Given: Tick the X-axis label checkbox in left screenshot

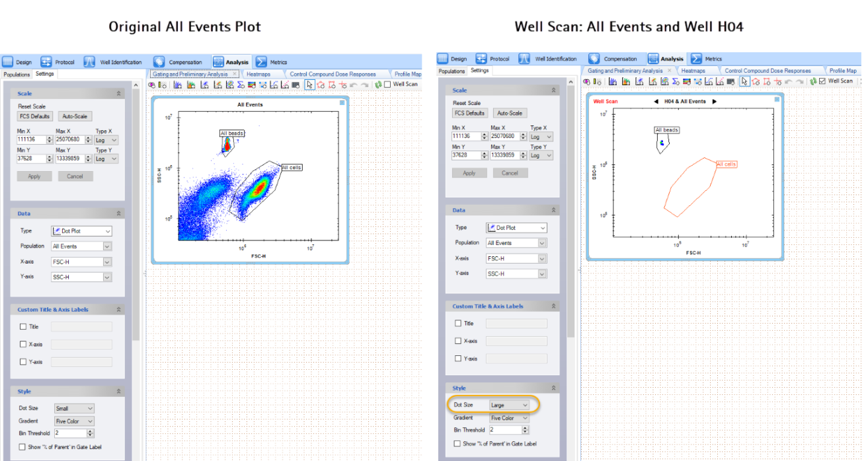Looking at the screenshot, I should coord(23,344).
